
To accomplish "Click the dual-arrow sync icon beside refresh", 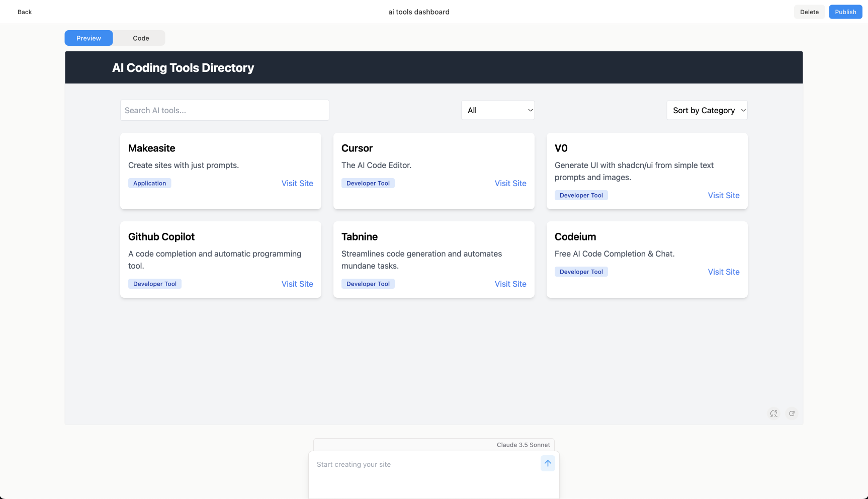I will (773, 413).
